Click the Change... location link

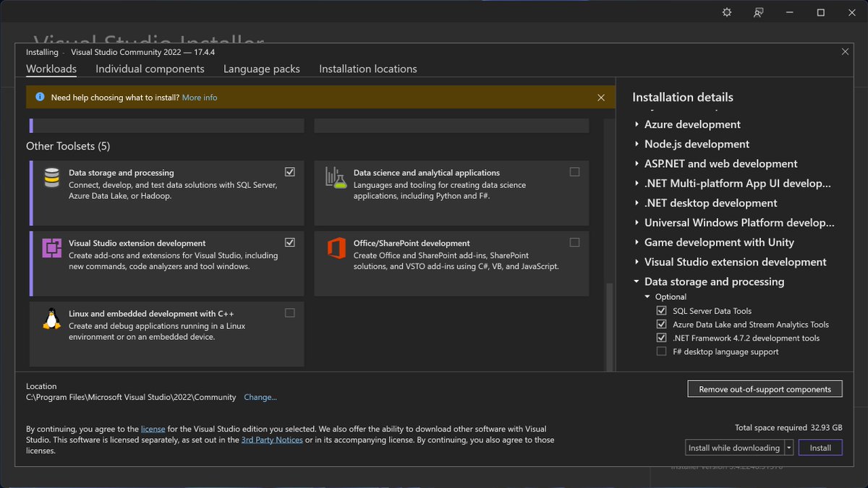260,397
